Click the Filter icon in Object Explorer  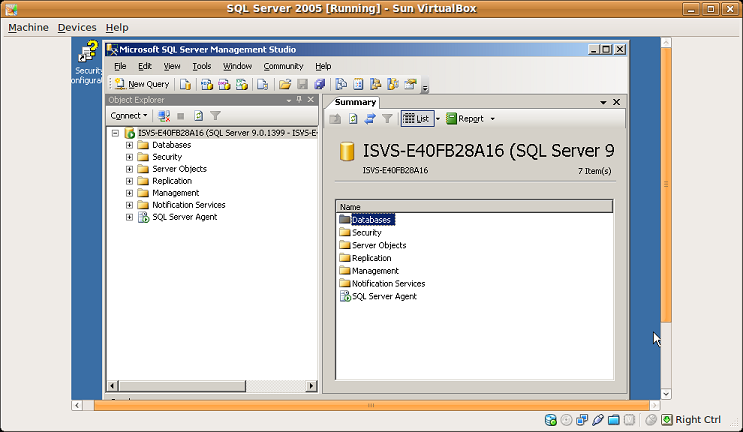pos(216,116)
